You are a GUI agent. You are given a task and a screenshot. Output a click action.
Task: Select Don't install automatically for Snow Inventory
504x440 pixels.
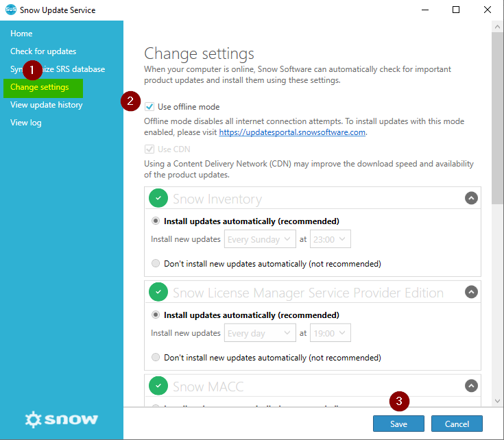[x=156, y=263]
